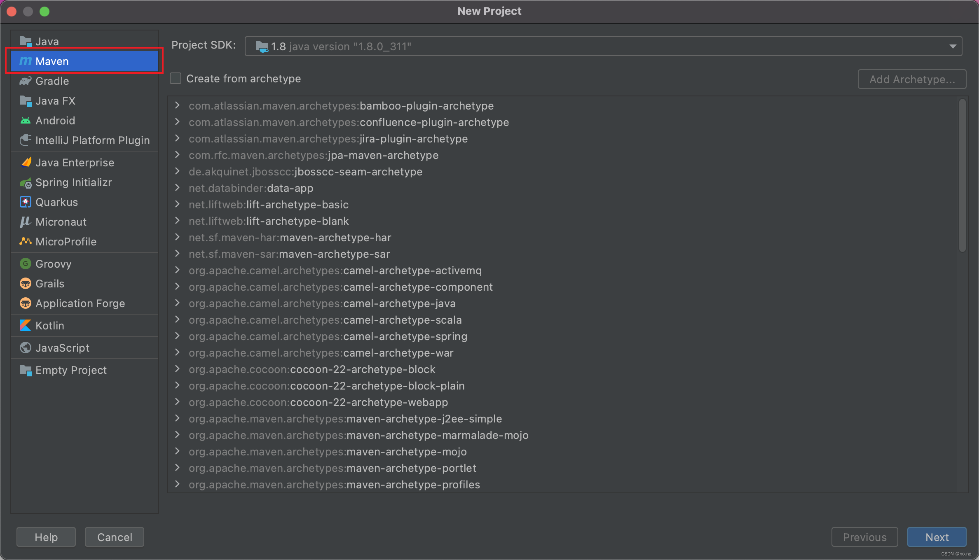This screenshot has width=979, height=560.
Task: Choose Kotlin in project type list
Action: point(84,326)
